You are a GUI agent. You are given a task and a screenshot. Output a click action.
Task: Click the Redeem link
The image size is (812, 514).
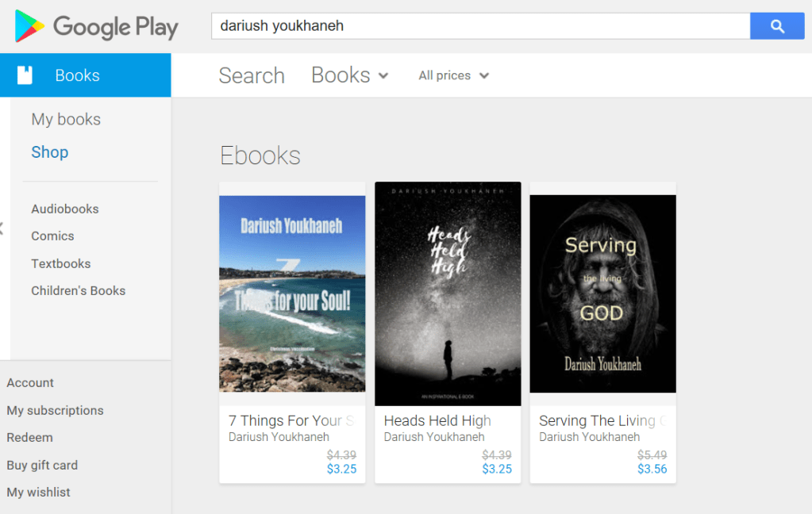pos(29,437)
